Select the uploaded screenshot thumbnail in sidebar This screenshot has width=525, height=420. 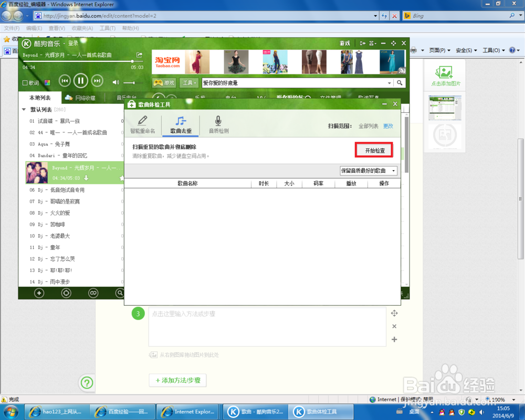(x=445, y=108)
